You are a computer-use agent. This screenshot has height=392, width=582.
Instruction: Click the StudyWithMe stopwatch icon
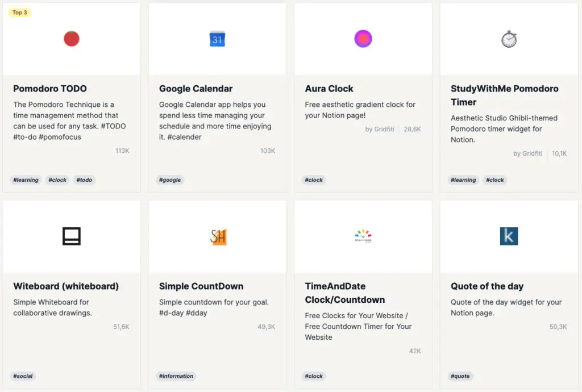[x=509, y=39]
